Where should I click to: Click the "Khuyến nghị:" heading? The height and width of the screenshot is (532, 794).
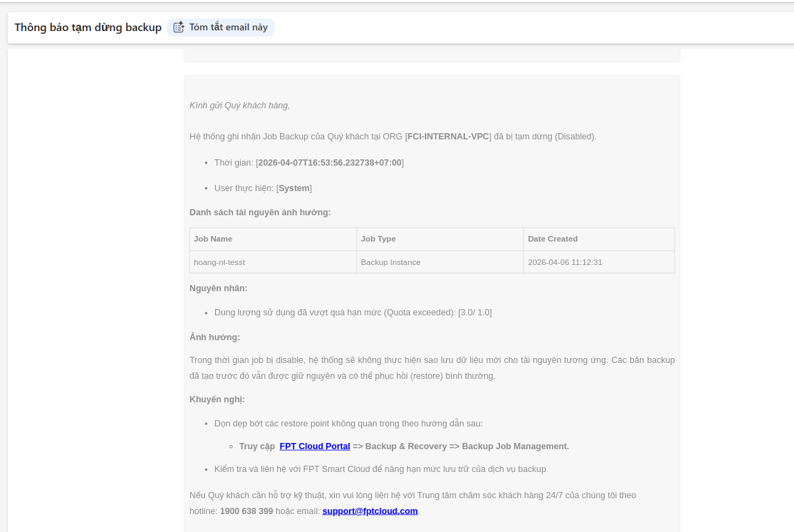tap(217, 400)
